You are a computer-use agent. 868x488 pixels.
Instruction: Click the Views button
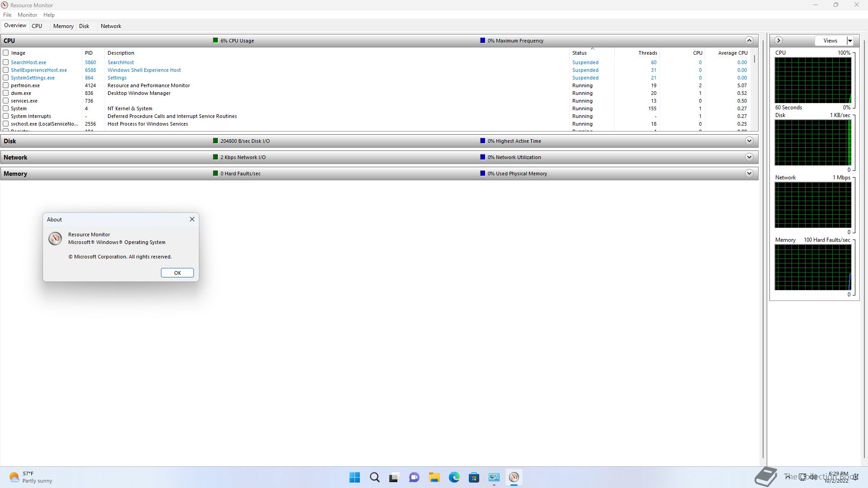(x=830, y=41)
